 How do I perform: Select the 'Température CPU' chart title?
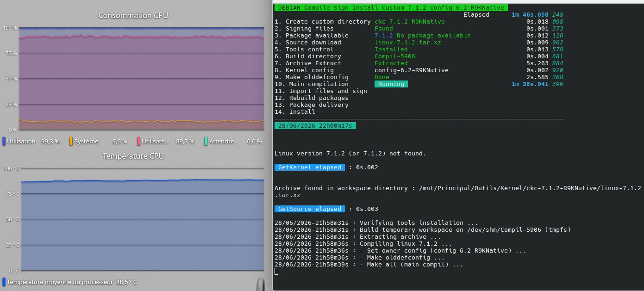(x=133, y=156)
